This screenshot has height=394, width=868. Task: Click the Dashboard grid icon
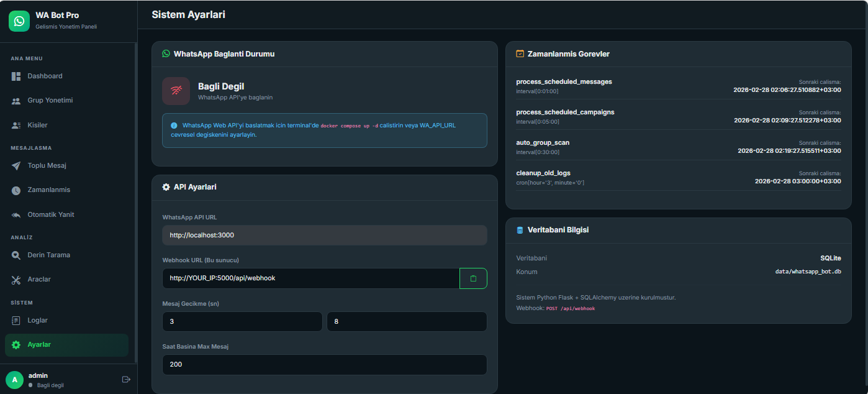click(16, 76)
